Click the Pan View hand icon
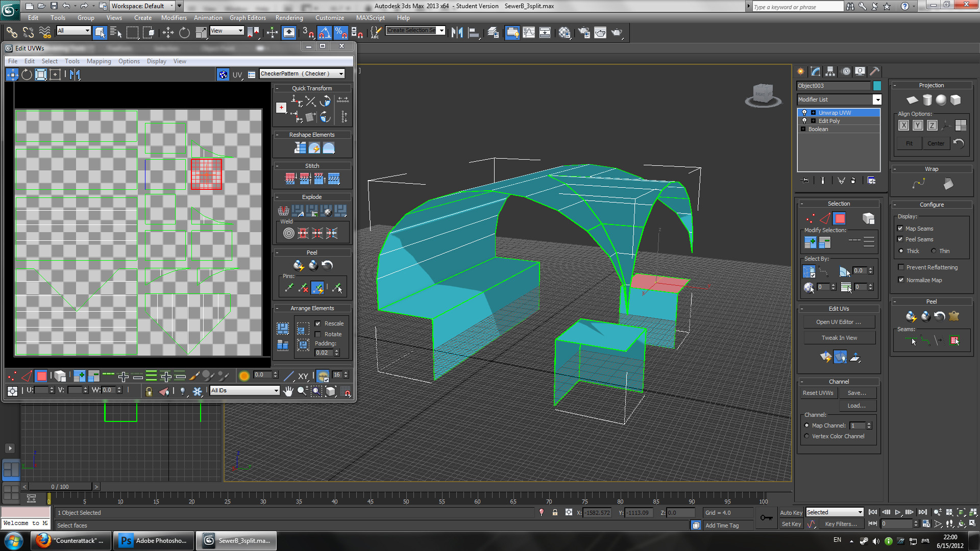Screen dimensions: 980x551 pyautogui.click(x=288, y=391)
